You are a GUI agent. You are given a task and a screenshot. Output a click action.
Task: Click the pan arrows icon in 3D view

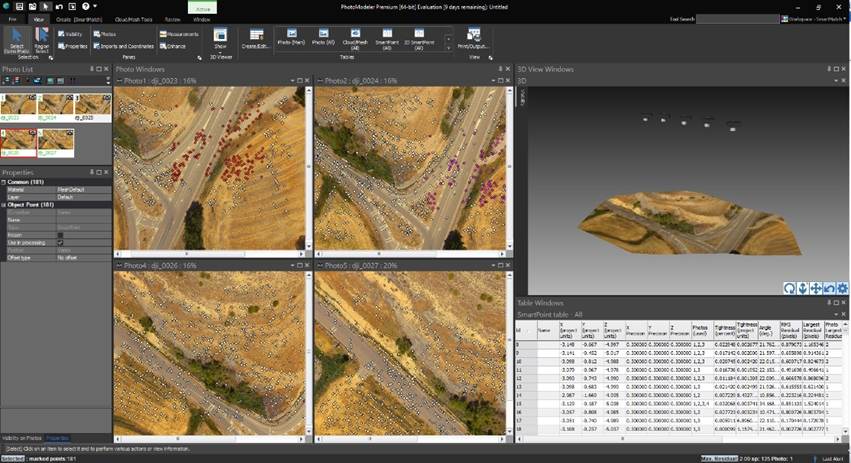click(x=816, y=289)
